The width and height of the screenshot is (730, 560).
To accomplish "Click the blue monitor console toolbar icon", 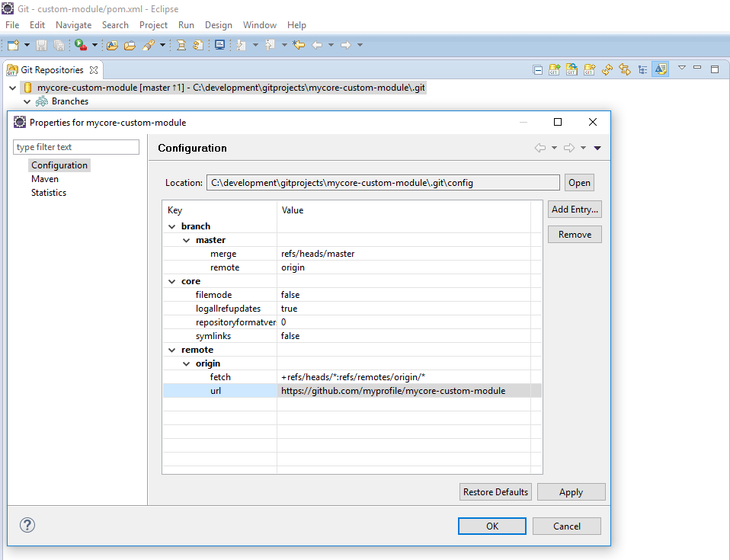I will pyautogui.click(x=219, y=45).
